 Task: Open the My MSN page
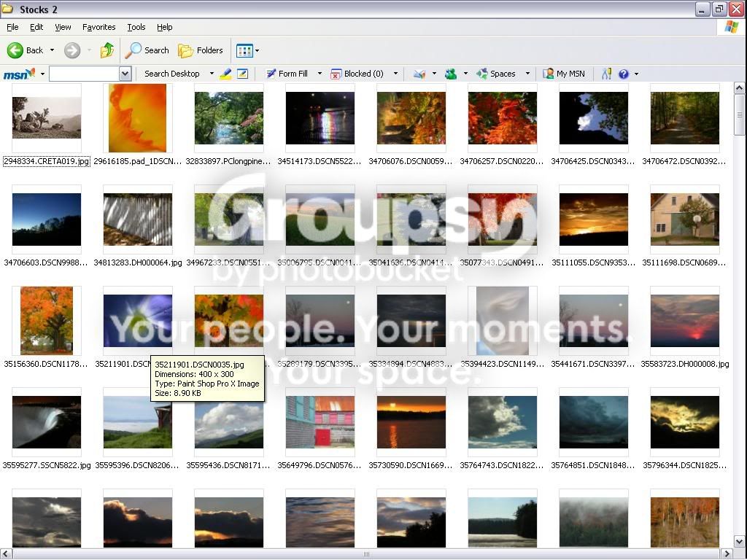pyautogui.click(x=564, y=74)
